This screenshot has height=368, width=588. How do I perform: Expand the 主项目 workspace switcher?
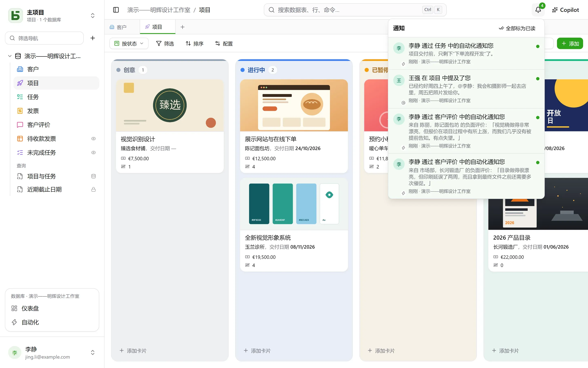(x=92, y=16)
